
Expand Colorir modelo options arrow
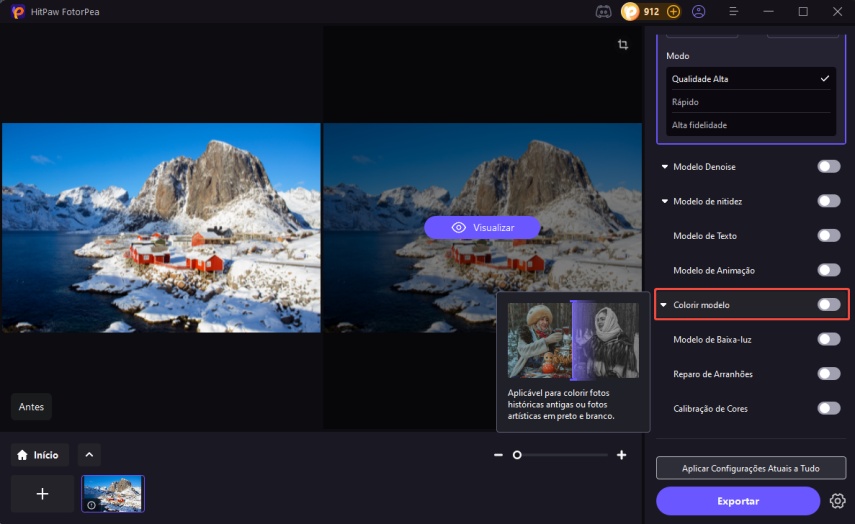tap(664, 305)
